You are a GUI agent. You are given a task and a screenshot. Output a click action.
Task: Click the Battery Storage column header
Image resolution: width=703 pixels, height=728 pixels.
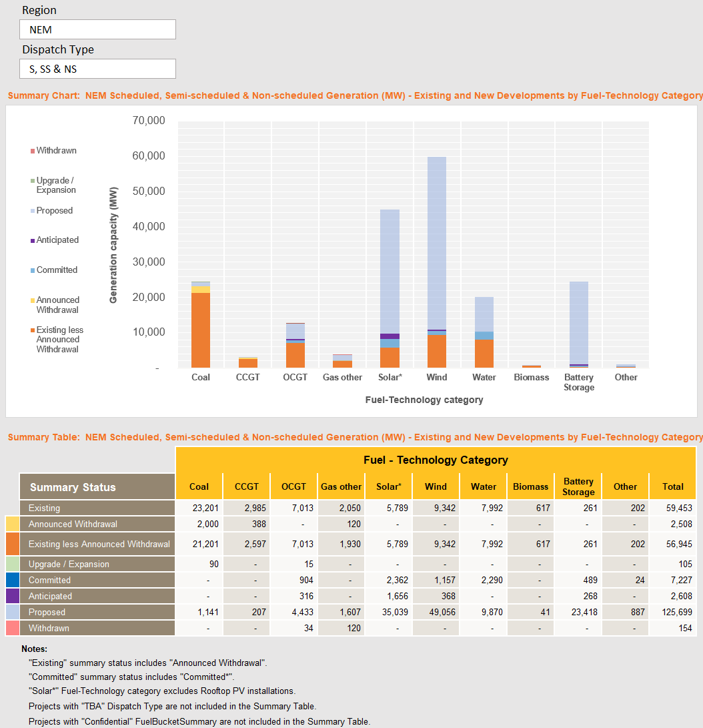click(x=578, y=486)
